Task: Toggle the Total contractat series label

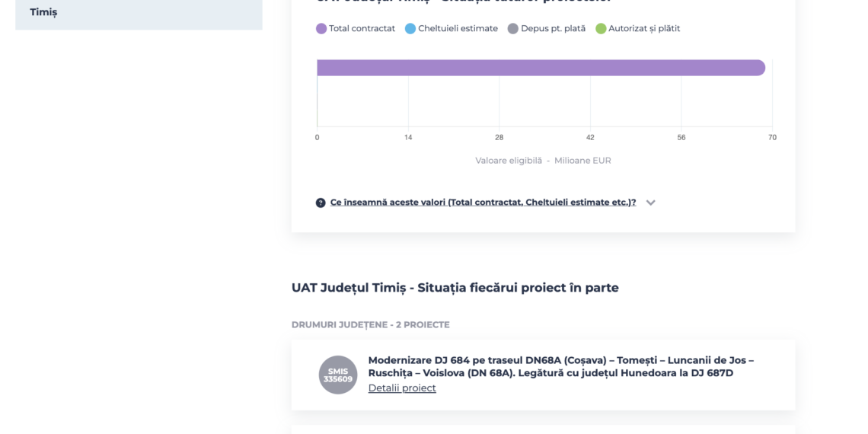Action: [x=362, y=29]
